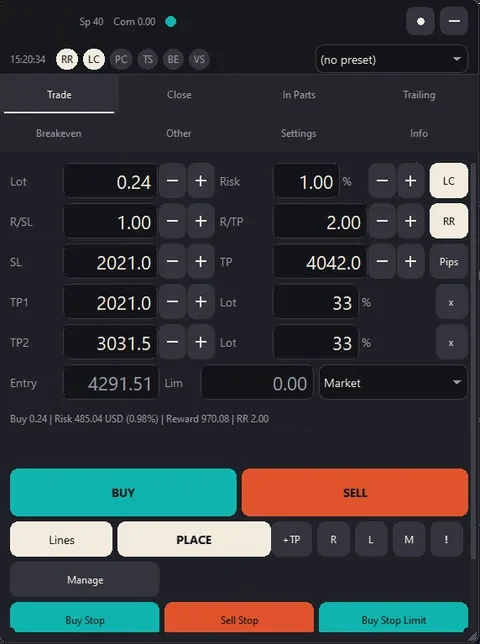
Task: Increase the TP1 value with plus
Action: (201, 302)
